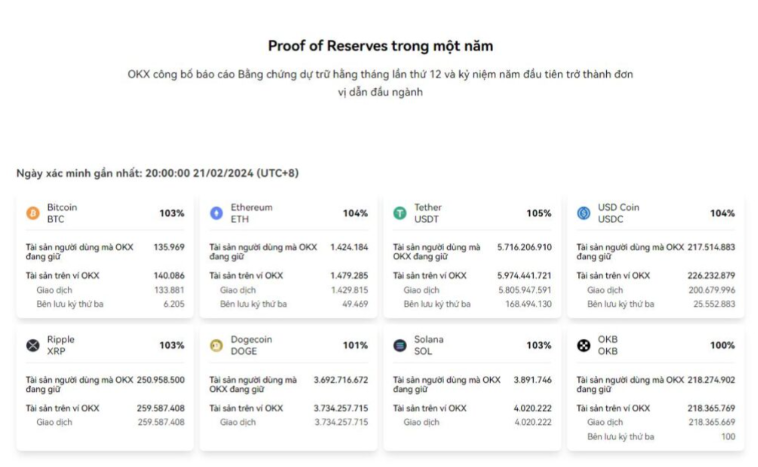Click the Tether USDT coin icon
This screenshot has height=467, width=758.
point(400,213)
